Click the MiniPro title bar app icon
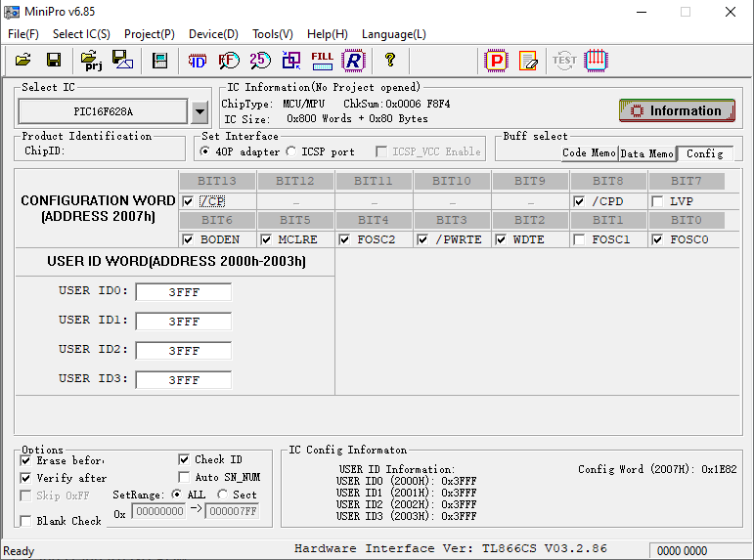Viewport: 754px width, 560px height. pyautogui.click(x=12, y=12)
